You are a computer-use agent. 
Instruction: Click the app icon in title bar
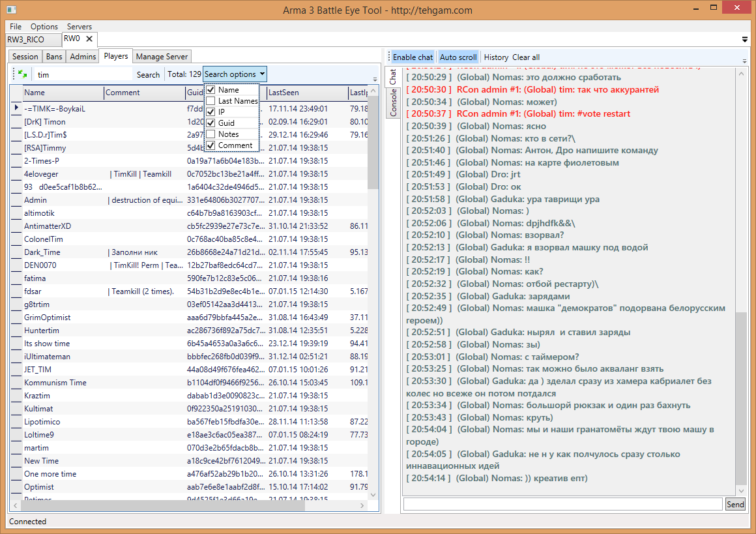[x=12, y=9]
